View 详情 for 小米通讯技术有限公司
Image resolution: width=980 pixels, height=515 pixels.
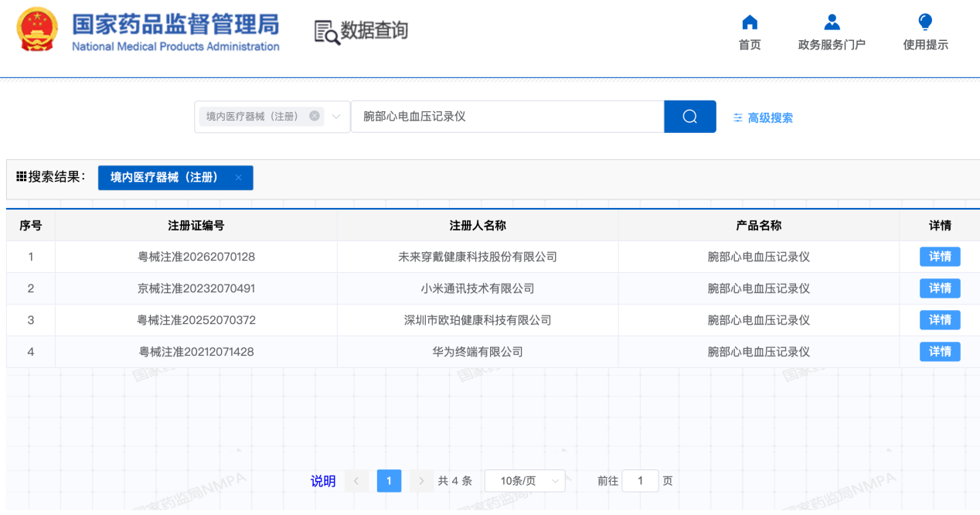[x=940, y=288]
